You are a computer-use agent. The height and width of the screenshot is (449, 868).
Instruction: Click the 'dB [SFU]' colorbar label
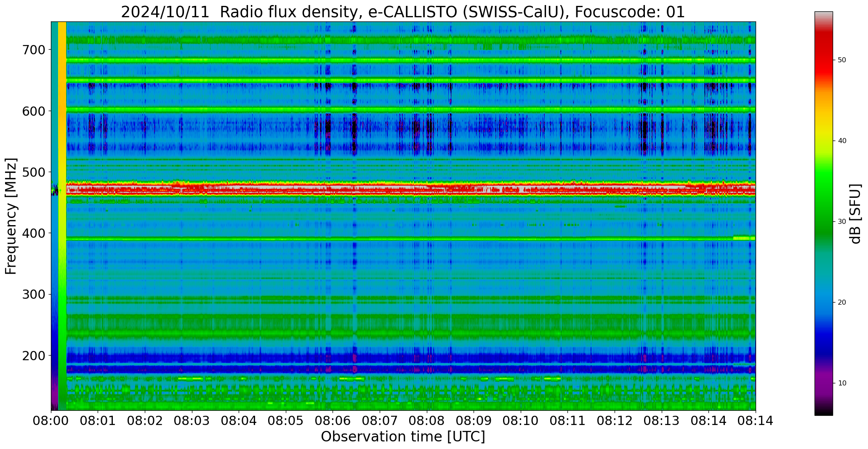(855, 214)
